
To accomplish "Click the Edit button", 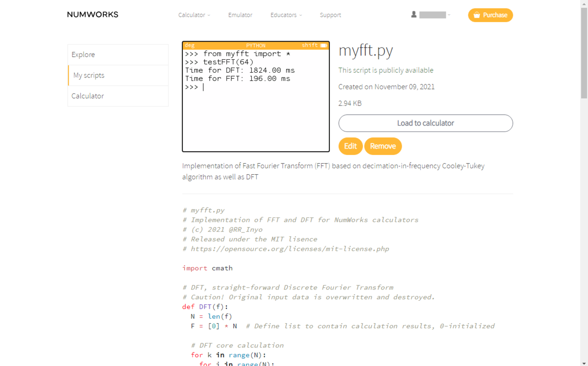I will coord(350,146).
